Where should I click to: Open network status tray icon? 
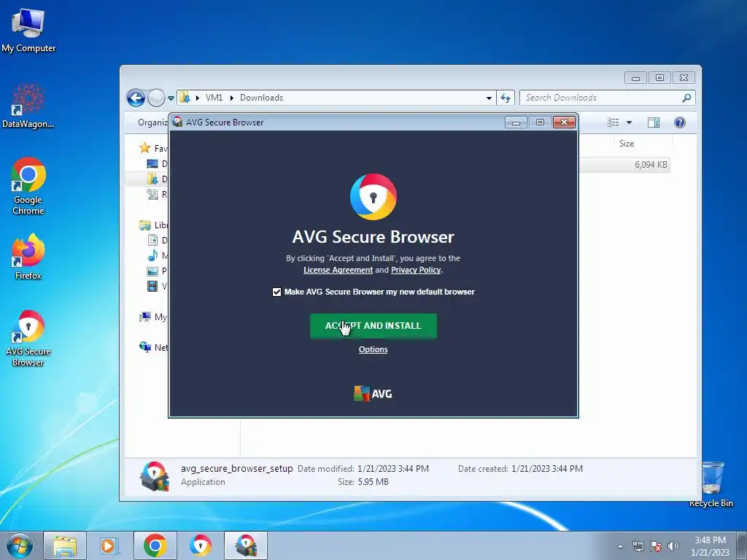click(638, 546)
